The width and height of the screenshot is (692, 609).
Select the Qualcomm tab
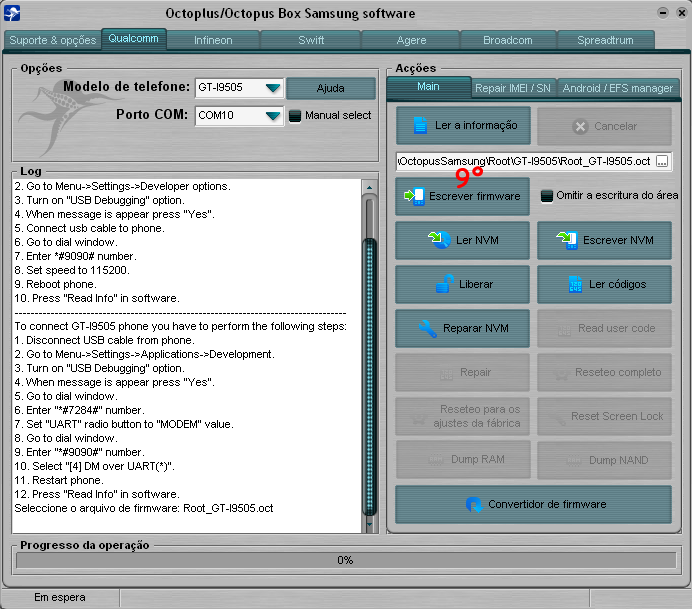click(x=134, y=39)
